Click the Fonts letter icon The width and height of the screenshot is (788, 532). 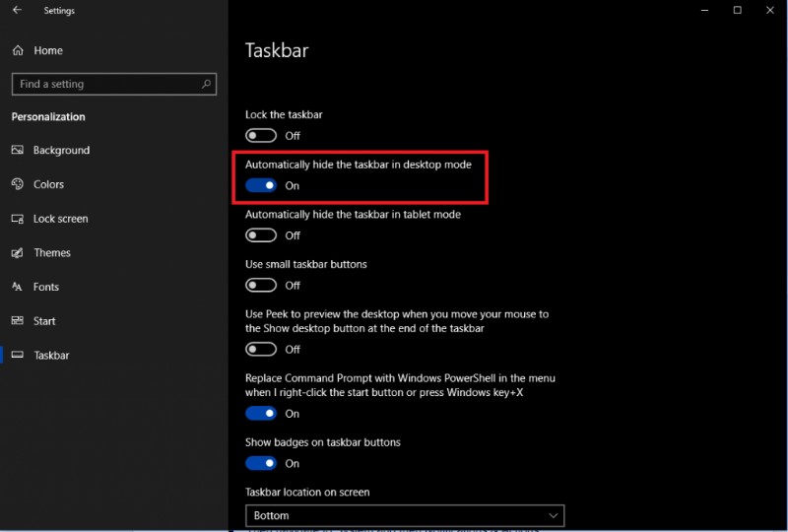(18, 287)
